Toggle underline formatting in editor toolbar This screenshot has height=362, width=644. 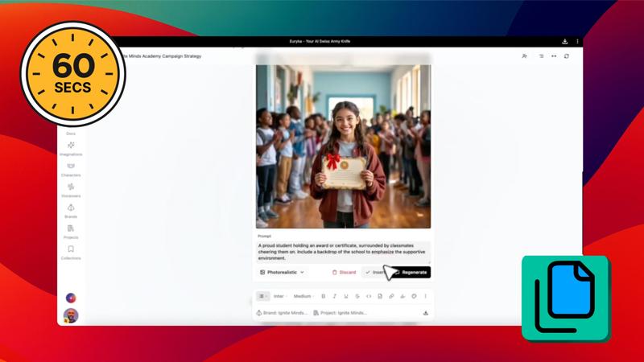[346, 296]
